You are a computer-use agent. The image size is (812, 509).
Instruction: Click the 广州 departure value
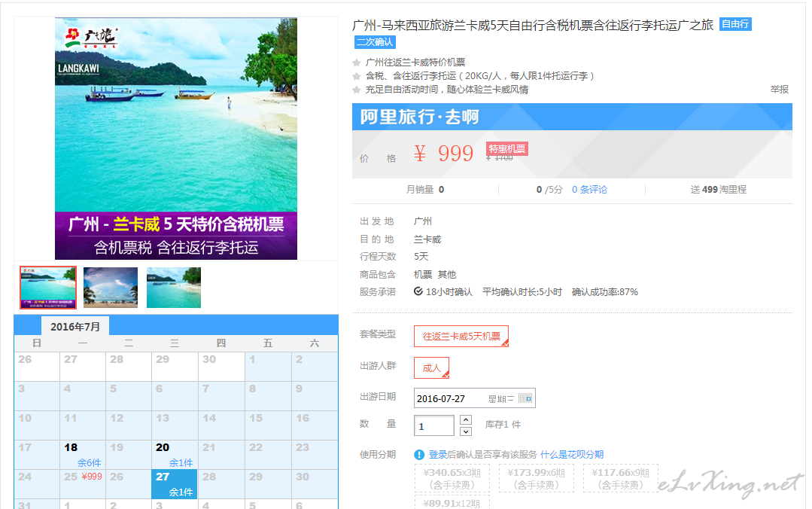pos(423,221)
